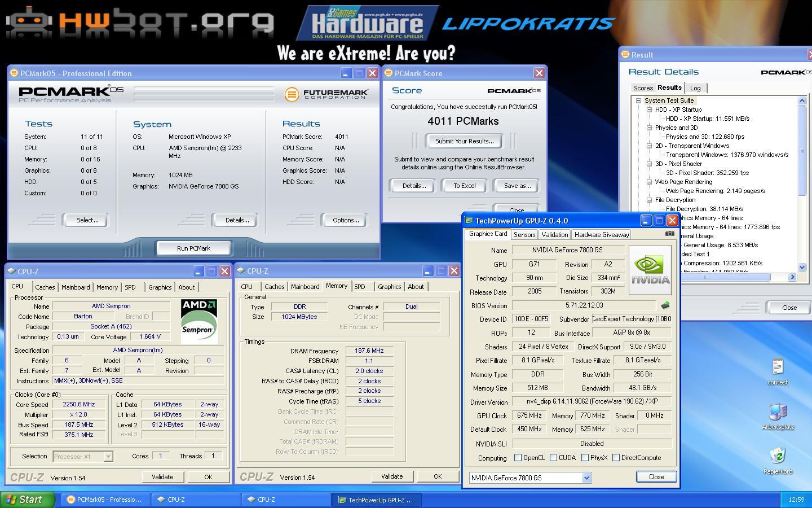Click the taskbar clock showing 12:59
Viewport: 812px width, 508px height.
tap(796, 500)
